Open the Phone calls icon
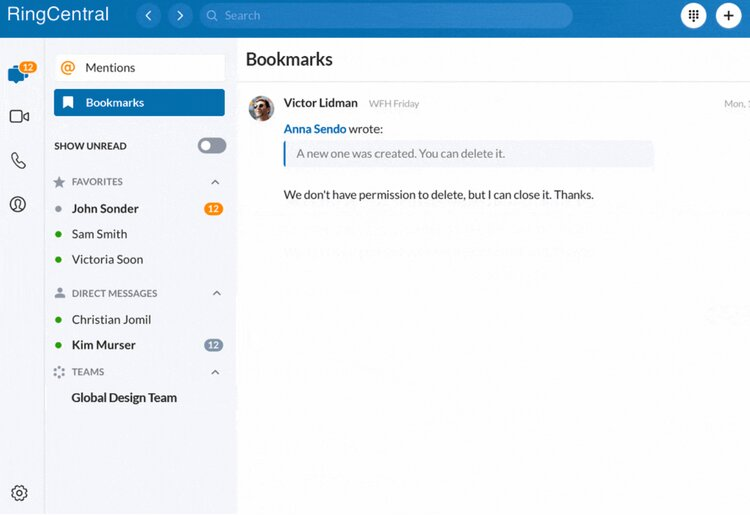This screenshot has height=515, width=750. tap(18, 160)
